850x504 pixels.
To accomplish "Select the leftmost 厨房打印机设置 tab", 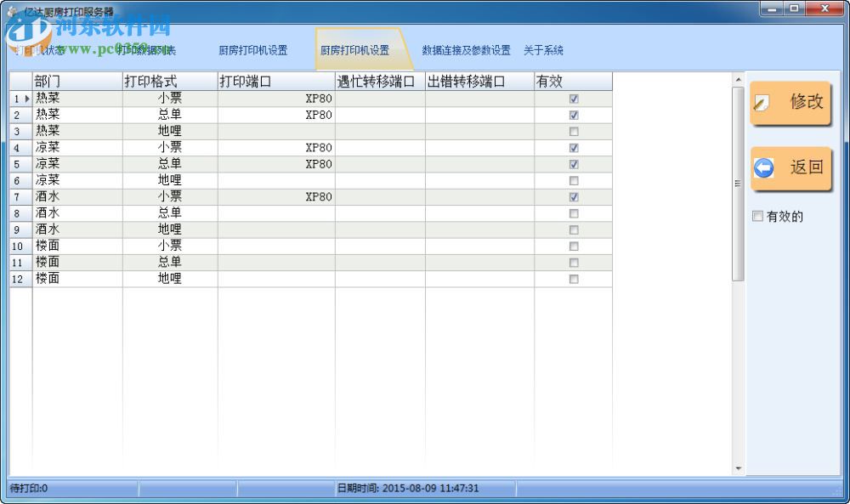I will 255,49.
